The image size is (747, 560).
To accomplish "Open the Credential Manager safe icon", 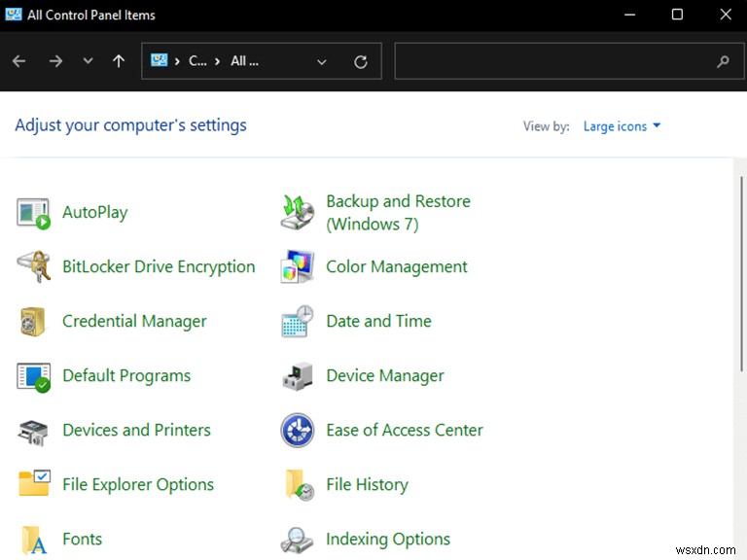I will (x=32, y=322).
